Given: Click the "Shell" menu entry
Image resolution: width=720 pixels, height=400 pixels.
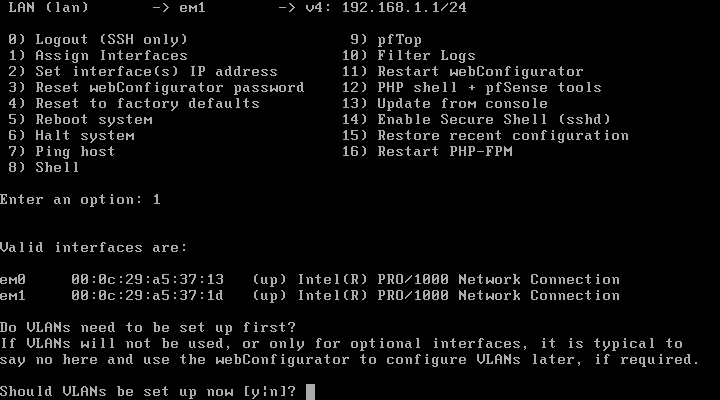Looking at the screenshot, I should [x=57, y=167].
